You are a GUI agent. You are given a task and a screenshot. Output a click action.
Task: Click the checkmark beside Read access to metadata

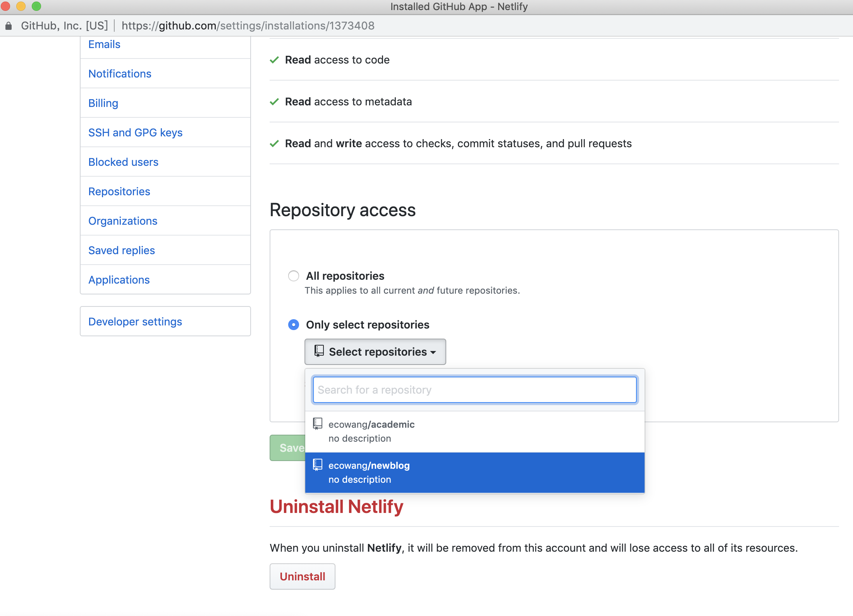tap(274, 102)
